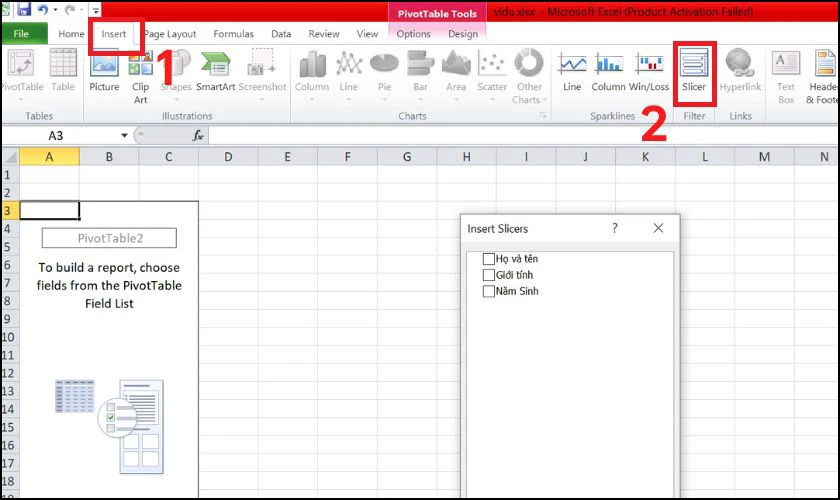Save the workbook from Quick Access Toolbar
Viewport: 840px width, 500px height.
(x=24, y=9)
